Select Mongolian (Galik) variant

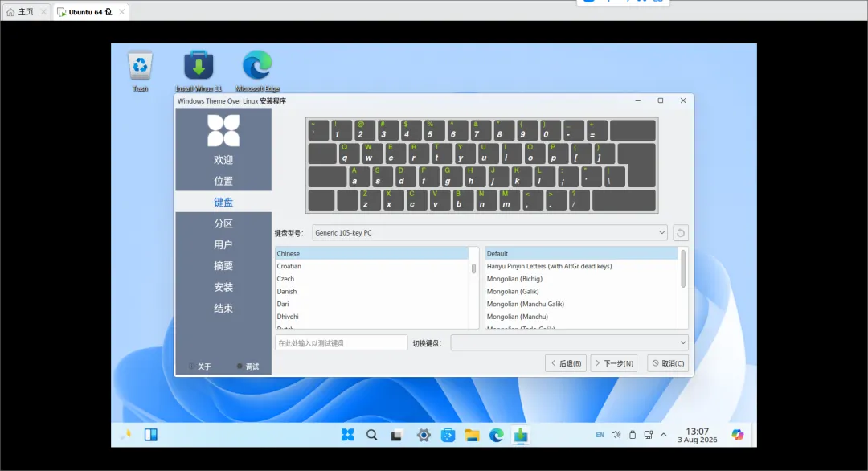(581, 292)
